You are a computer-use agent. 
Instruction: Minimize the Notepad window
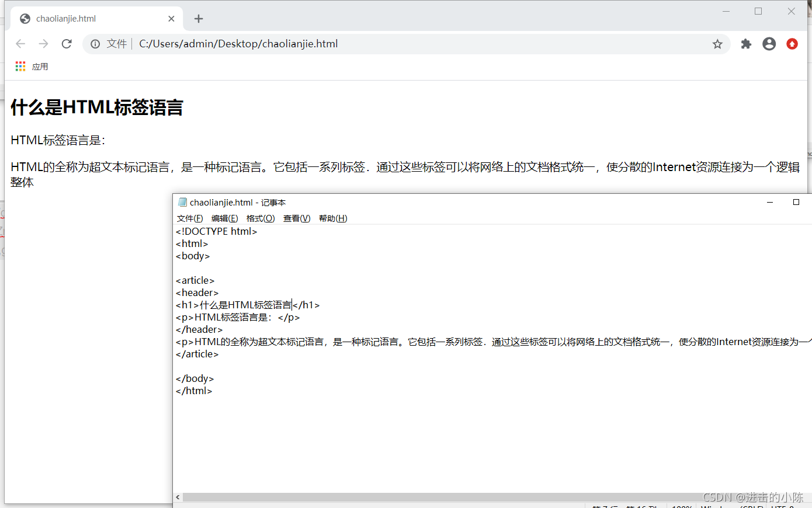point(770,202)
